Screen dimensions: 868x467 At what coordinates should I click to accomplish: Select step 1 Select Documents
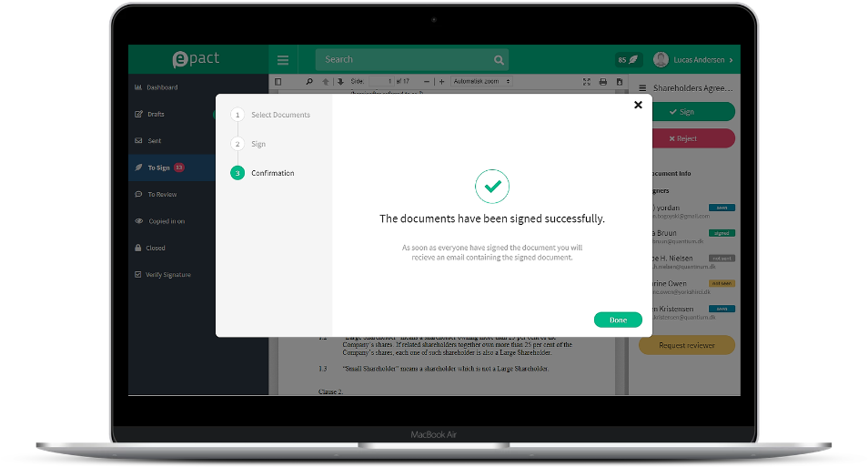pos(270,115)
